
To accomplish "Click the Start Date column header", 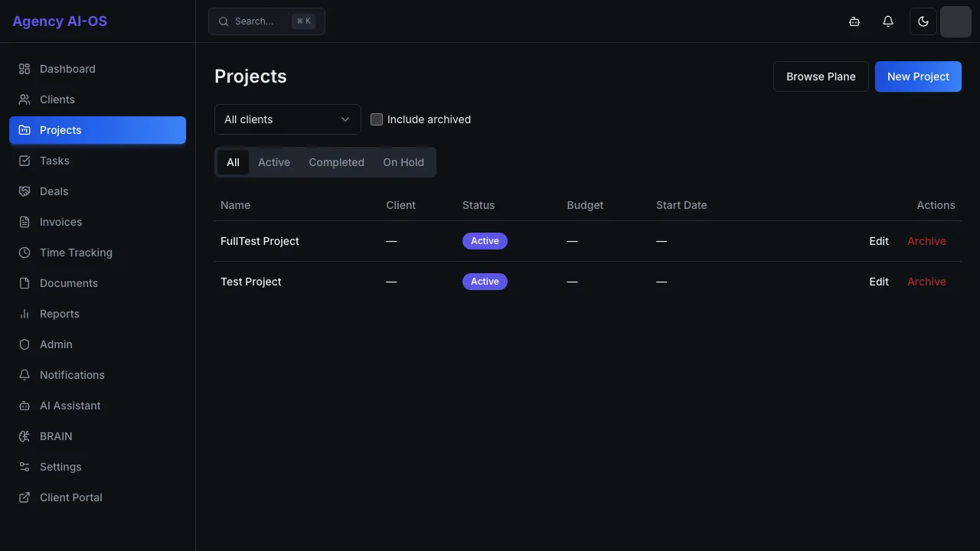I will [x=681, y=205].
